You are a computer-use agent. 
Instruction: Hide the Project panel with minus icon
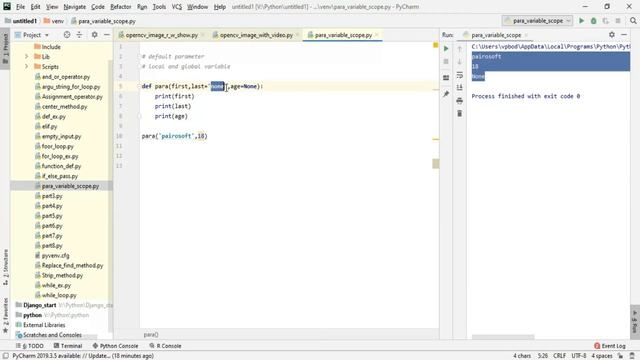[107, 35]
